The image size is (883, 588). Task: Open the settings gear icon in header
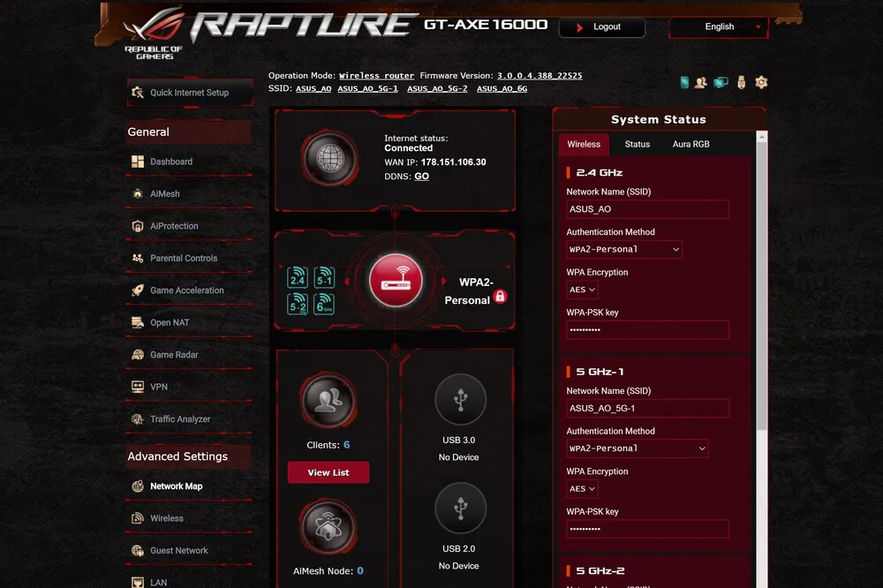(761, 83)
